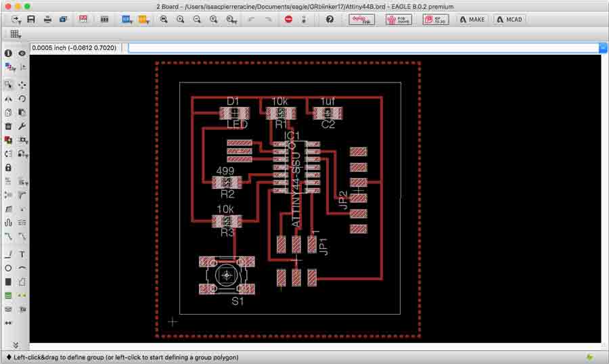The height and width of the screenshot is (364, 609).
Task: Expand more tools with the double chevron
Action: coord(15,345)
